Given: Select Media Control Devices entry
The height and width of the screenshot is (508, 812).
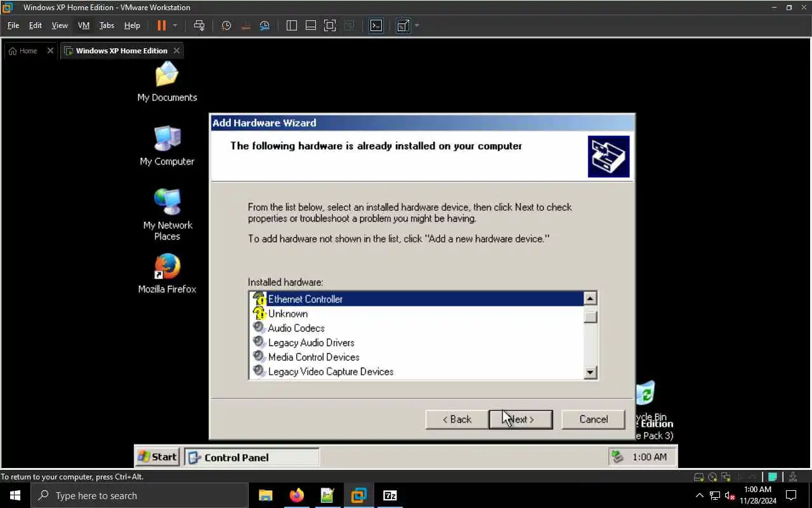Looking at the screenshot, I should point(416,358).
